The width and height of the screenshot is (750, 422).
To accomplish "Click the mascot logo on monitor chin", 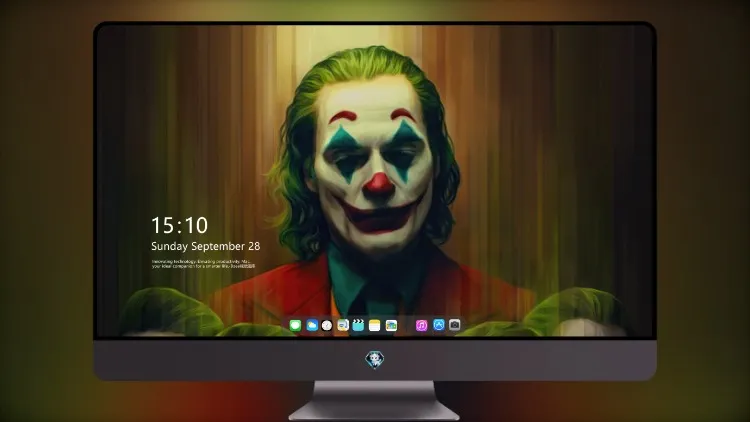I will pos(375,359).
